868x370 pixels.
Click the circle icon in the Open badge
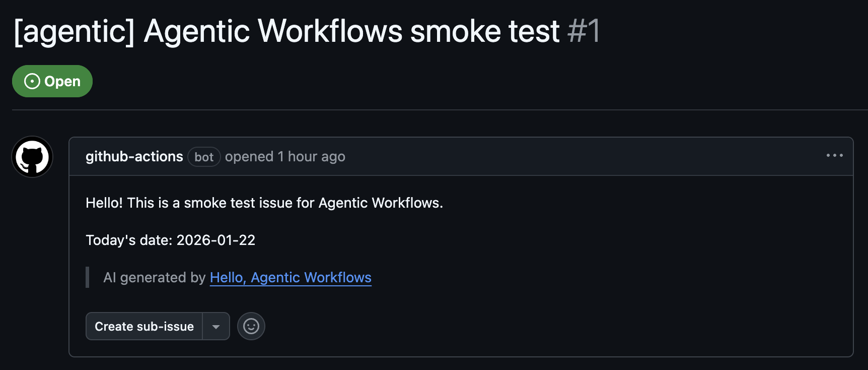(x=32, y=81)
